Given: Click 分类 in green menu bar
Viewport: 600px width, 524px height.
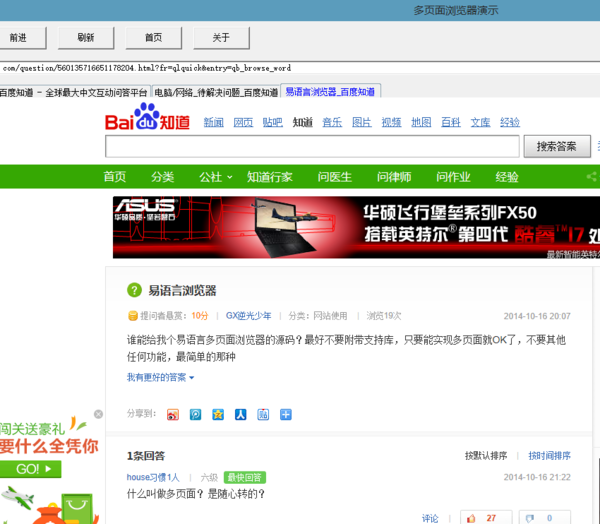Looking at the screenshot, I should click(163, 177).
